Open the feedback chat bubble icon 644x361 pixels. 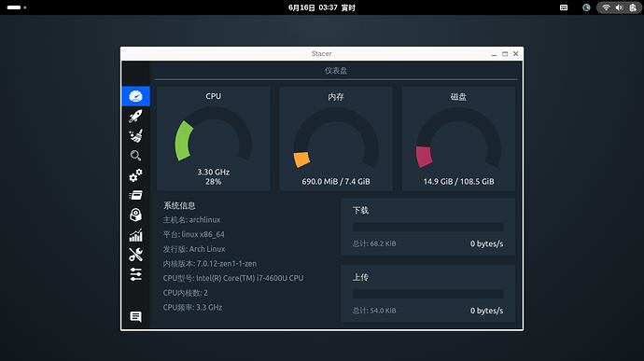click(x=135, y=316)
